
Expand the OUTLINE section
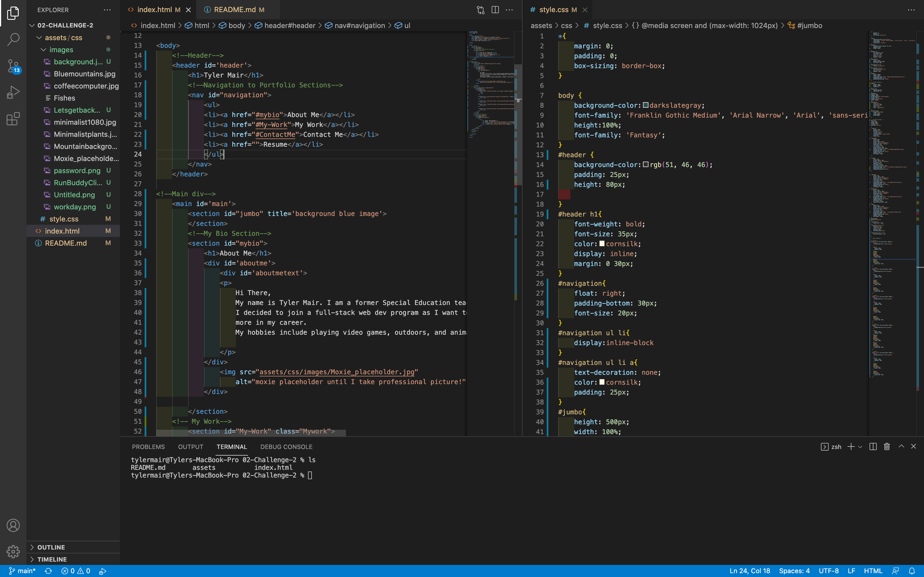(51, 547)
